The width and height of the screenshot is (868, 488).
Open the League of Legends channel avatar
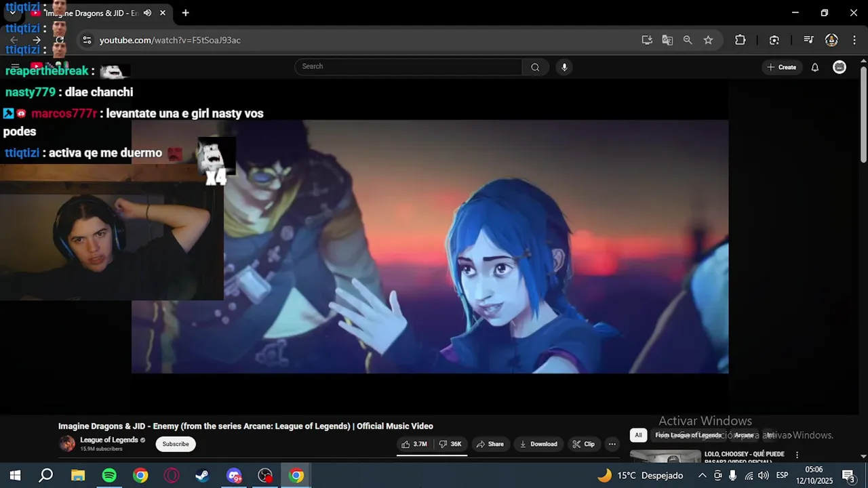click(x=67, y=444)
